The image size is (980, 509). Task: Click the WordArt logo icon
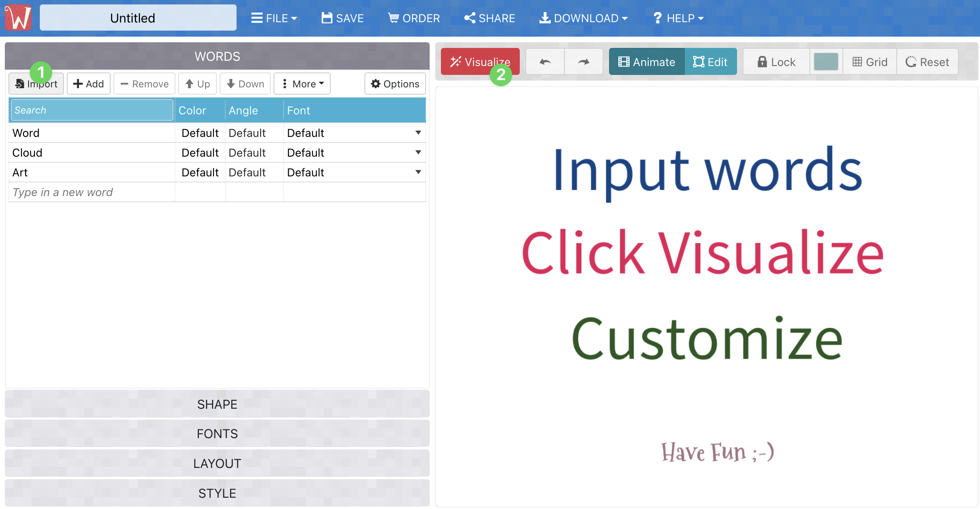click(18, 18)
